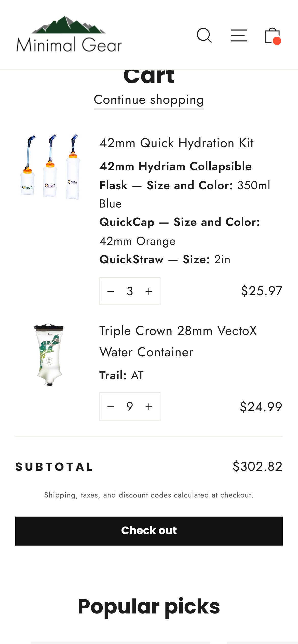Decrease the Triple Crown VectoX quantity

pos(111,407)
